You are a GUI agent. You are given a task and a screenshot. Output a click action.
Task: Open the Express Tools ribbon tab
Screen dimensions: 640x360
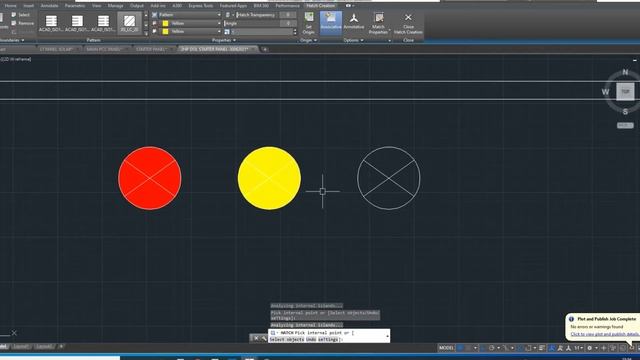point(200,6)
